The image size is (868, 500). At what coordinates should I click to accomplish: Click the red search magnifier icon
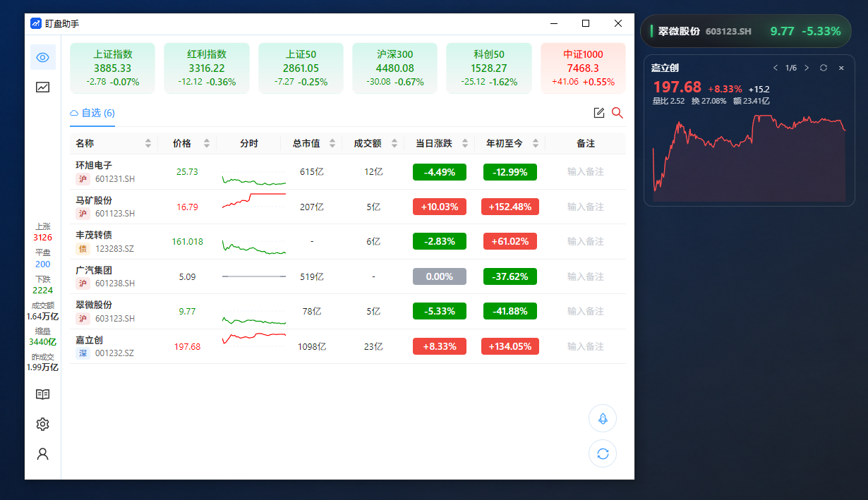coord(617,113)
